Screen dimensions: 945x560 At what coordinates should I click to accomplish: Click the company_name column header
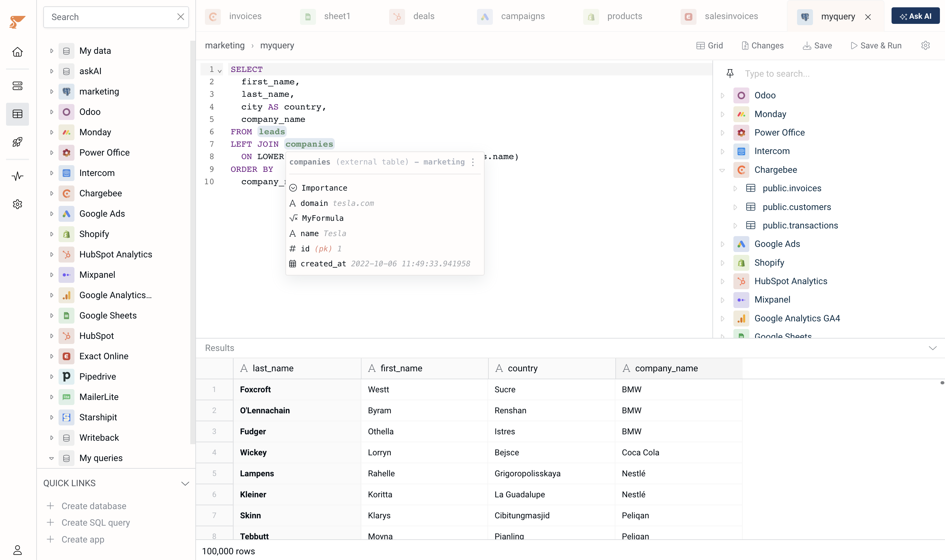click(678, 368)
